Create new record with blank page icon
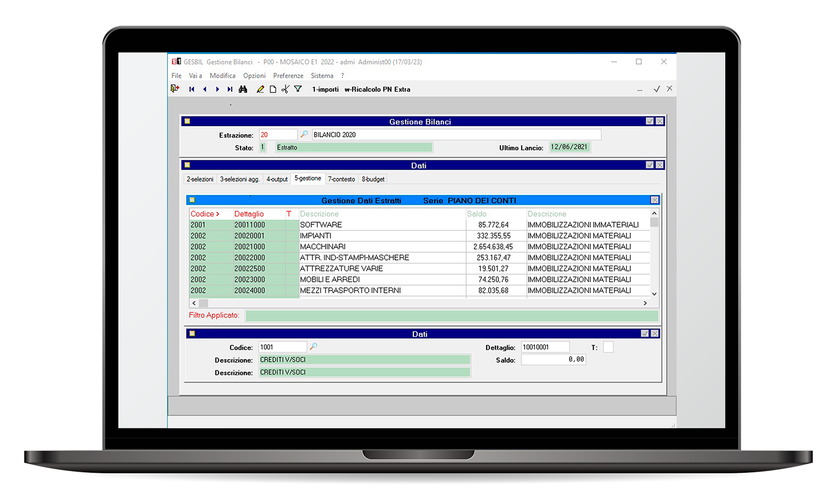Image resolution: width=837 pixels, height=504 pixels. pos(273,89)
